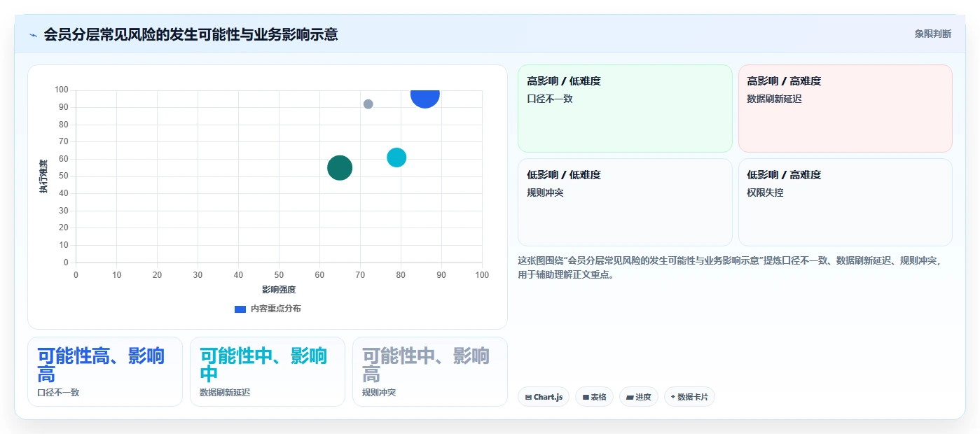Click the Chart.js tag chip
The image size is (980, 434).
544,397
